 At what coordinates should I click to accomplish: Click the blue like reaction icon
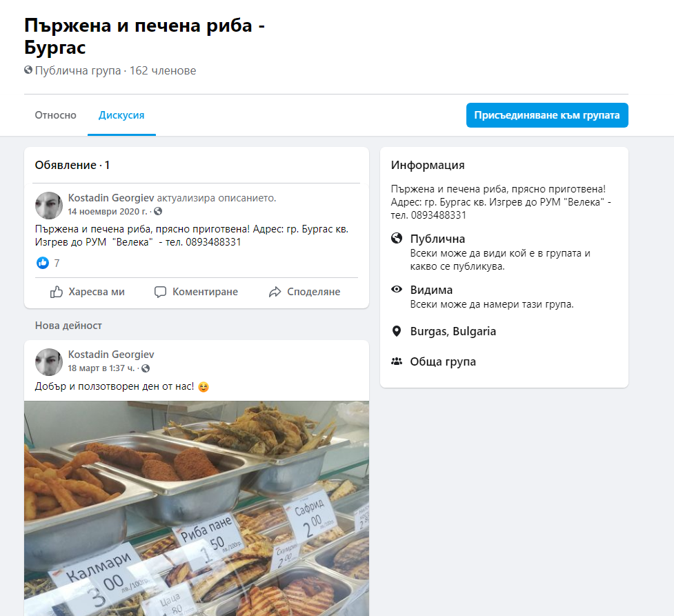(43, 263)
